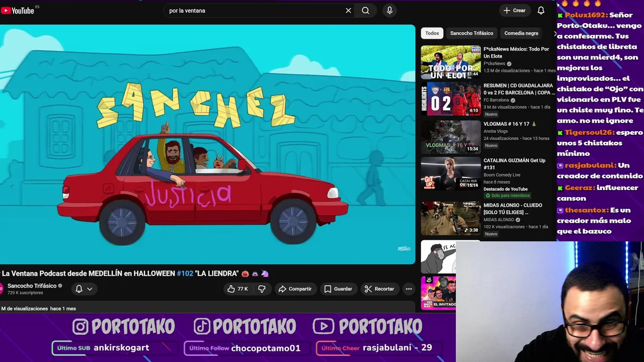The width and height of the screenshot is (644, 362).
Task: Click the main video player area
Action: pos(207,144)
